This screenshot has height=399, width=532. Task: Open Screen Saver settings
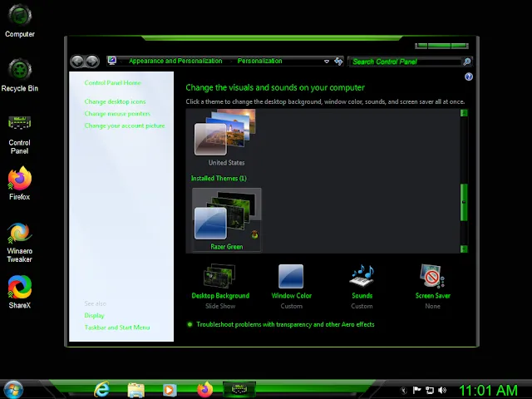point(432,286)
